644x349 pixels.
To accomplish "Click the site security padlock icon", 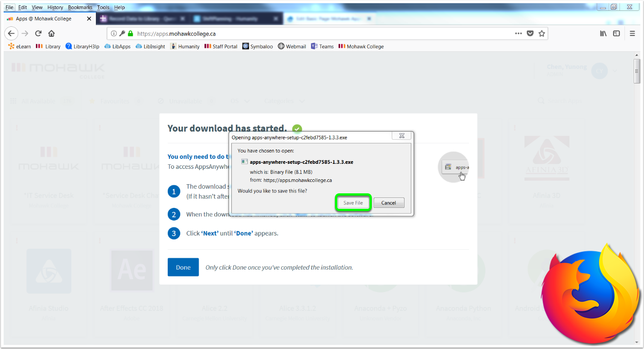I will [130, 33].
